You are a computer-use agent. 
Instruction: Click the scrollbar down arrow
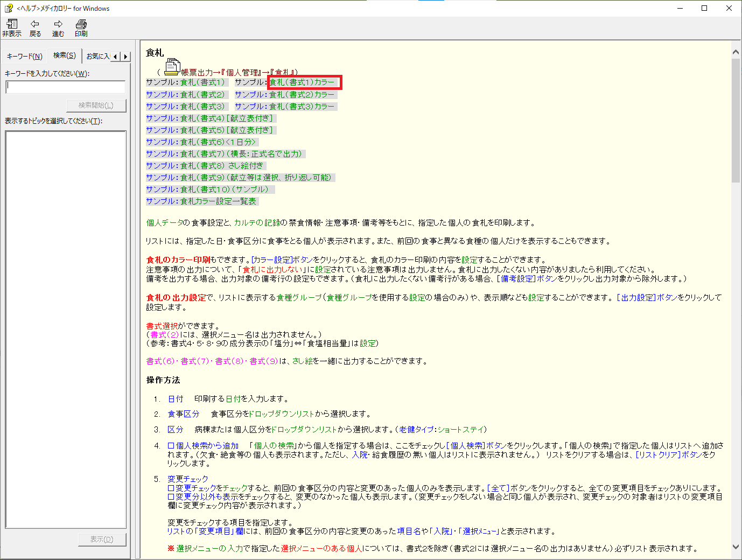coord(736,547)
